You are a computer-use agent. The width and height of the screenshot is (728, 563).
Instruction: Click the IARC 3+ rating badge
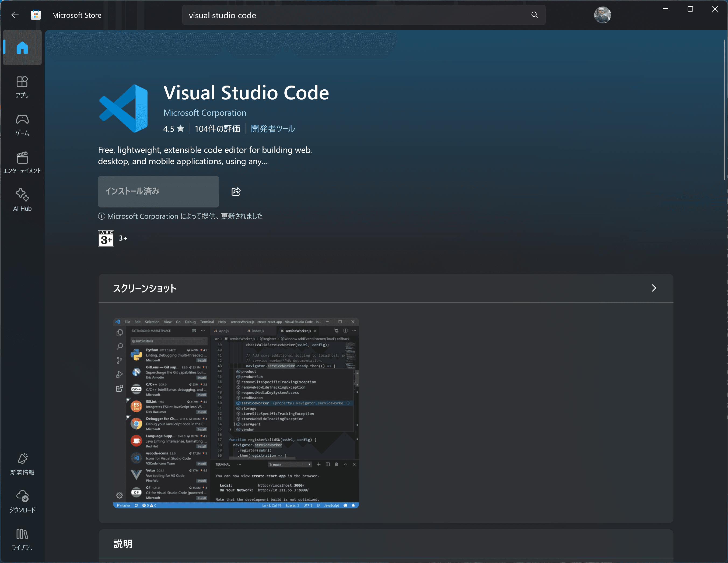[x=106, y=238]
